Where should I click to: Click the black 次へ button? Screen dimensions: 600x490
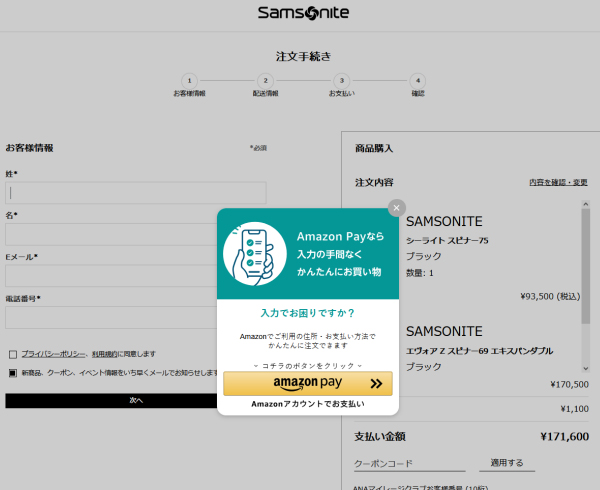(x=111, y=400)
